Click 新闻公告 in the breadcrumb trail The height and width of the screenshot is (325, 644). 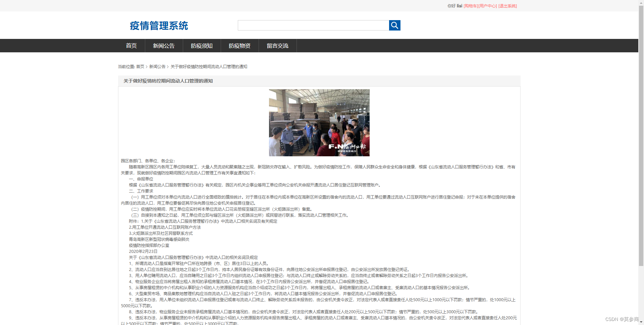[157, 66]
